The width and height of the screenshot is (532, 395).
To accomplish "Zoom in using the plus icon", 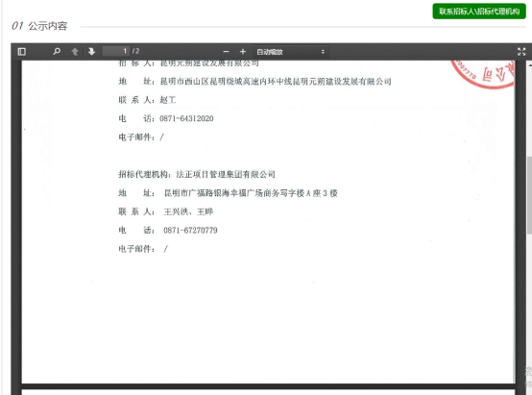I will 243,52.
